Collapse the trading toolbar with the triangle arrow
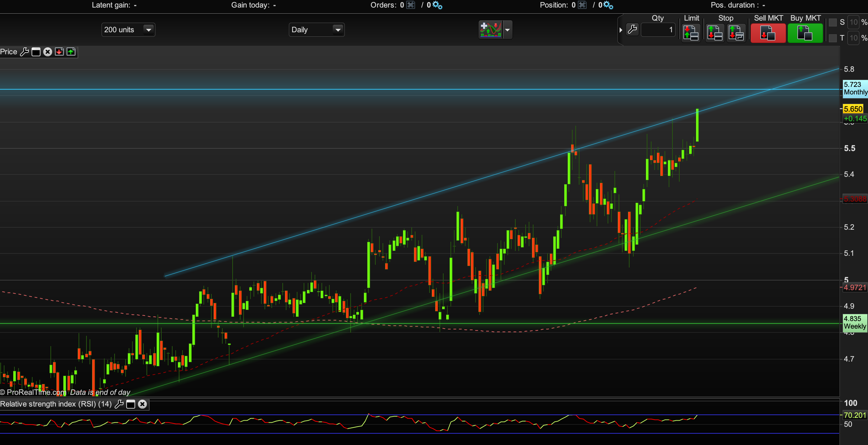868x445 pixels. click(621, 30)
